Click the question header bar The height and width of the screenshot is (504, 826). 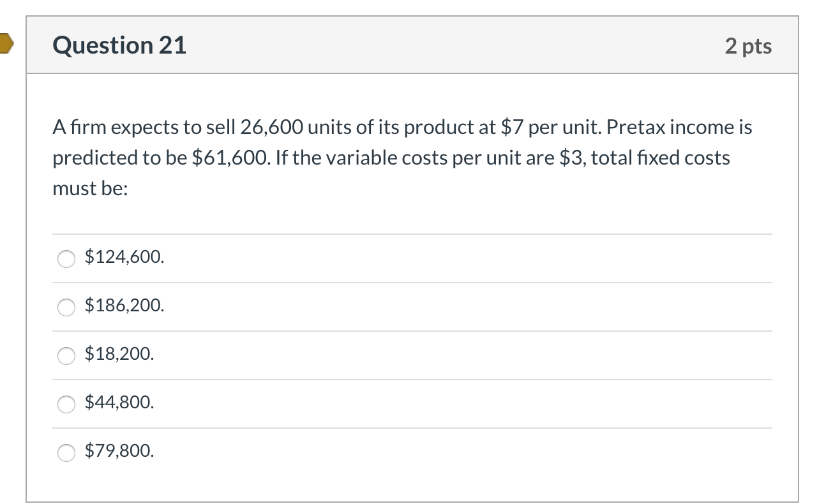coord(412,45)
